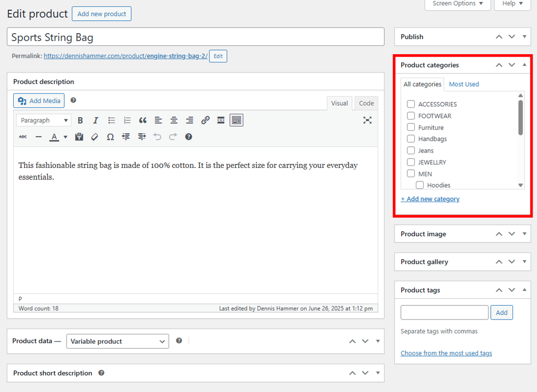Viewport: 537px width, 392px height.
Task: Open the Paragraph style dropdown
Action: pyautogui.click(x=43, y=120)
